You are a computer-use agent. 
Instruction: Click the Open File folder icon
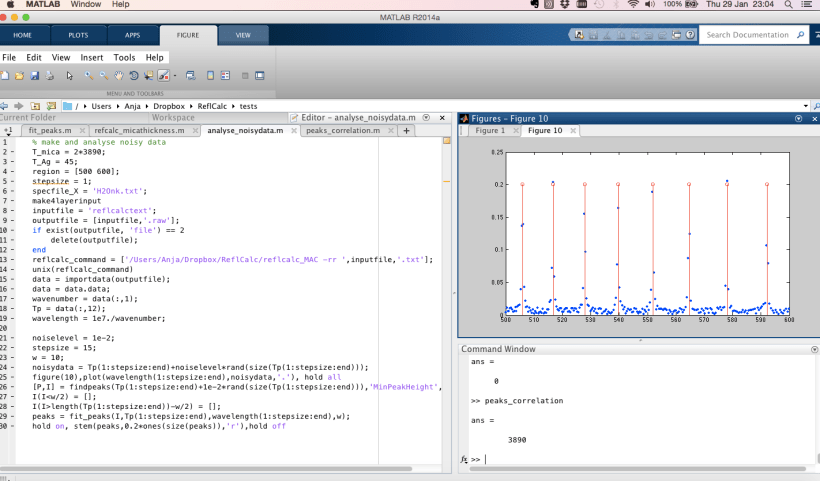tap(19, 76)
